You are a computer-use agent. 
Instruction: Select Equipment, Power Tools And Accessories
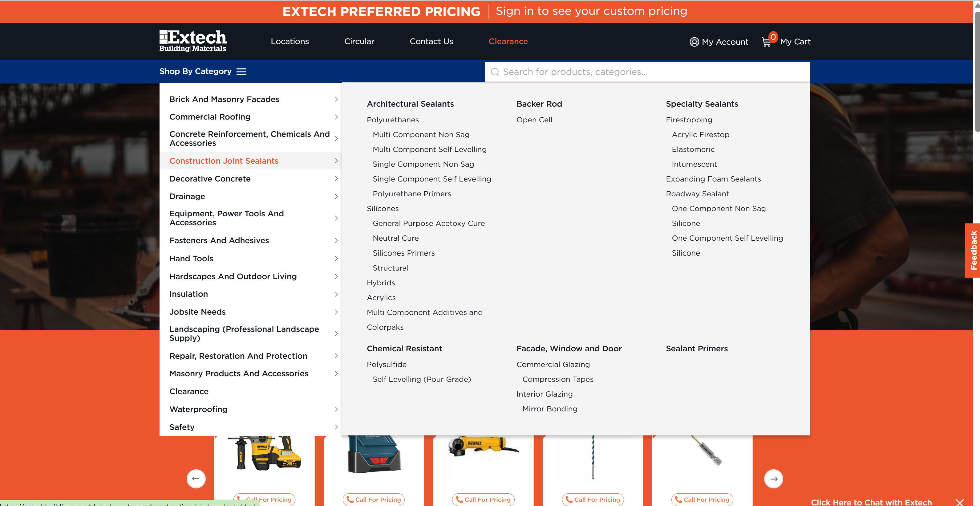tap(226, 218)
